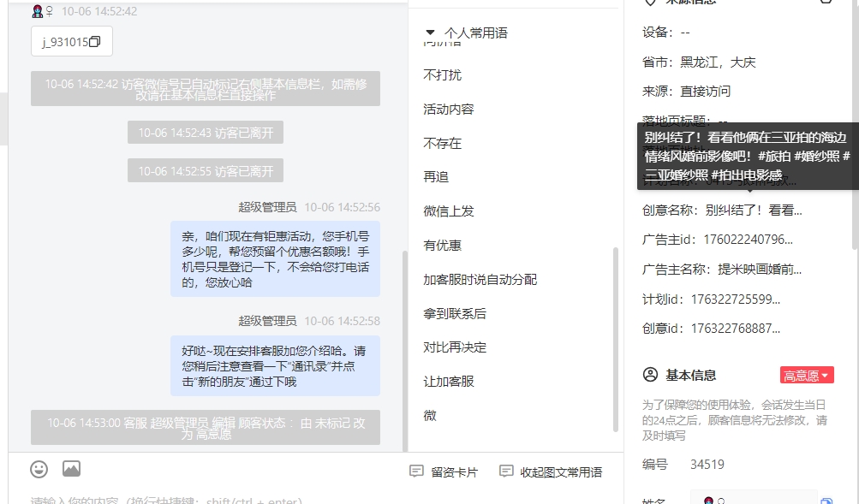Click the 收起图文常用语 icon
Screen dimensions: 859x504
(506, 471)
